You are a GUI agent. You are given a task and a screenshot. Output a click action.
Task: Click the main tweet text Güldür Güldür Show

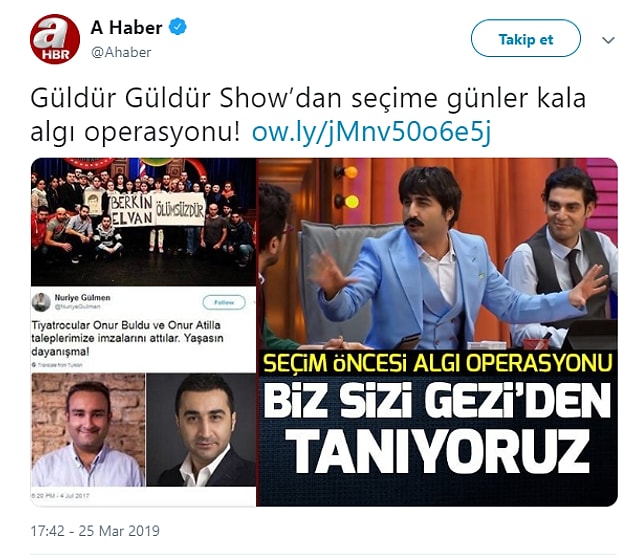tap(308, 115)
